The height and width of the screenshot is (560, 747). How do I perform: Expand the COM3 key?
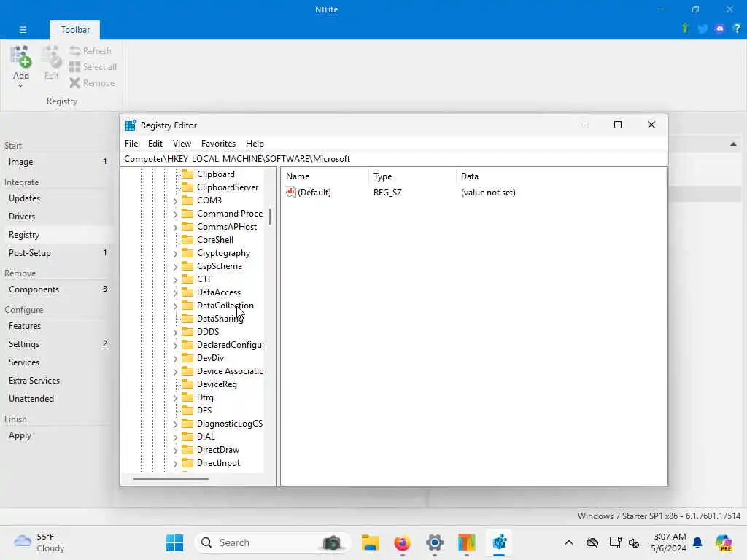click(x=175, y=201)
